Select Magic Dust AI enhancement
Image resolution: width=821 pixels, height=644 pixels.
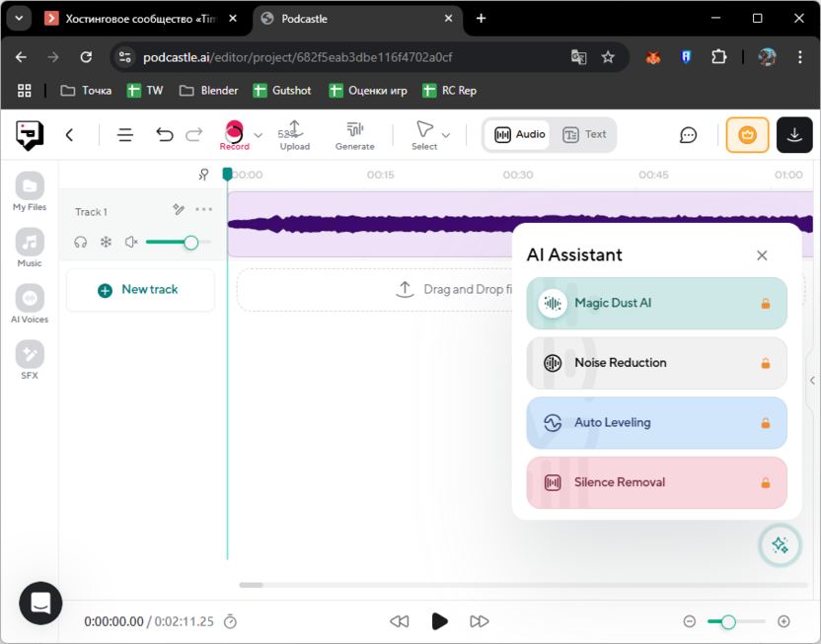(656, 304)
